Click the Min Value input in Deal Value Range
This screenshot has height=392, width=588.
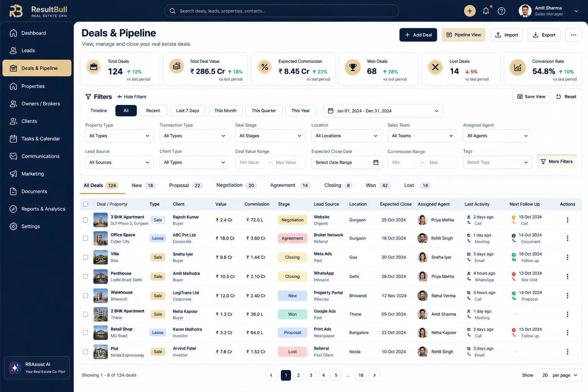pyautogui.click(x=251, y=162)
